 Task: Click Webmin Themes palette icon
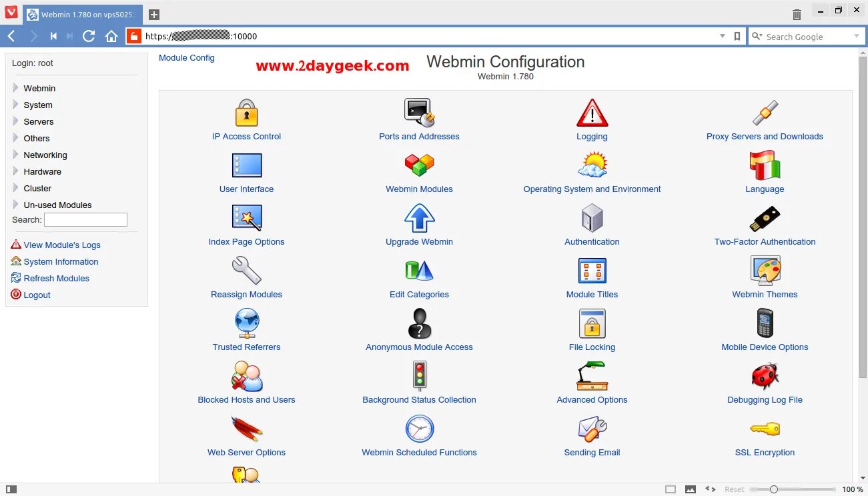click(765, 271)
